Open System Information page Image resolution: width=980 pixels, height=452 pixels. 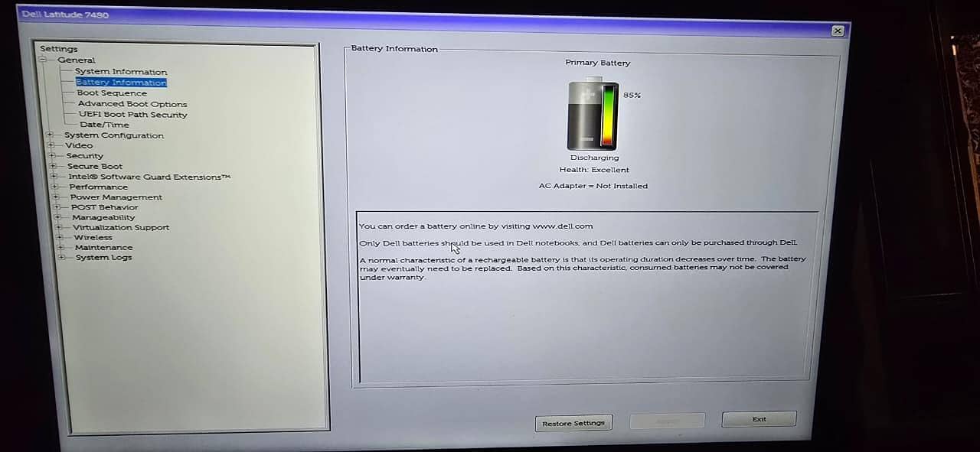click(120, 72)
